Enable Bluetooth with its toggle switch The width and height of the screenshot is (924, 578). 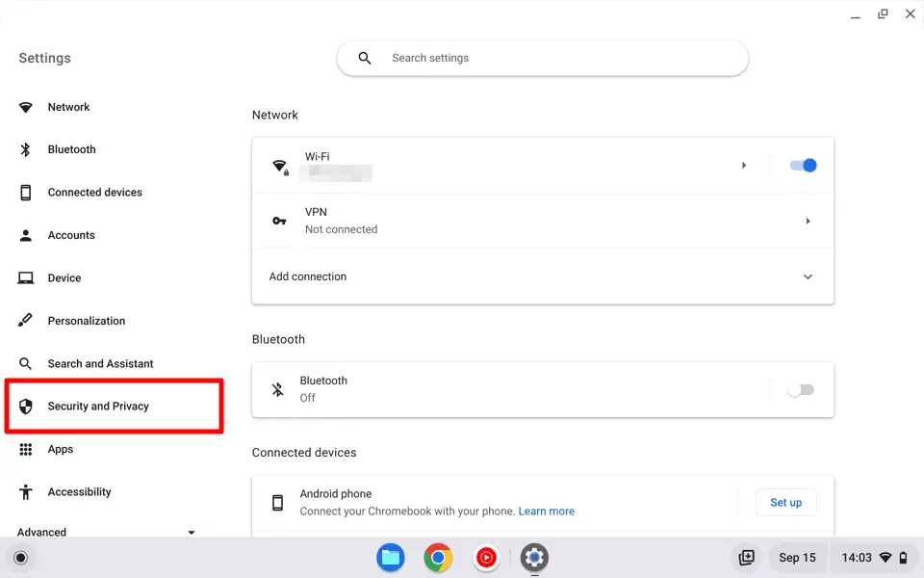click(x=801, y=389)
